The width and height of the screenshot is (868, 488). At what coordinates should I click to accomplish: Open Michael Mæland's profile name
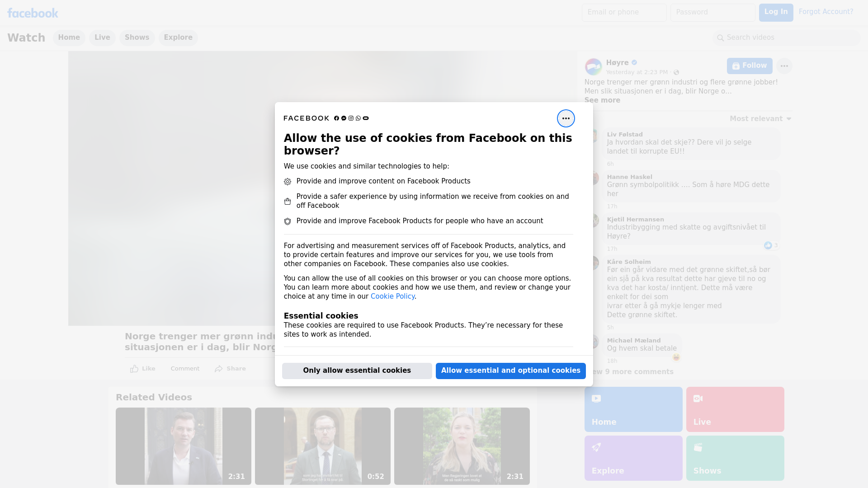coord(633,341)
